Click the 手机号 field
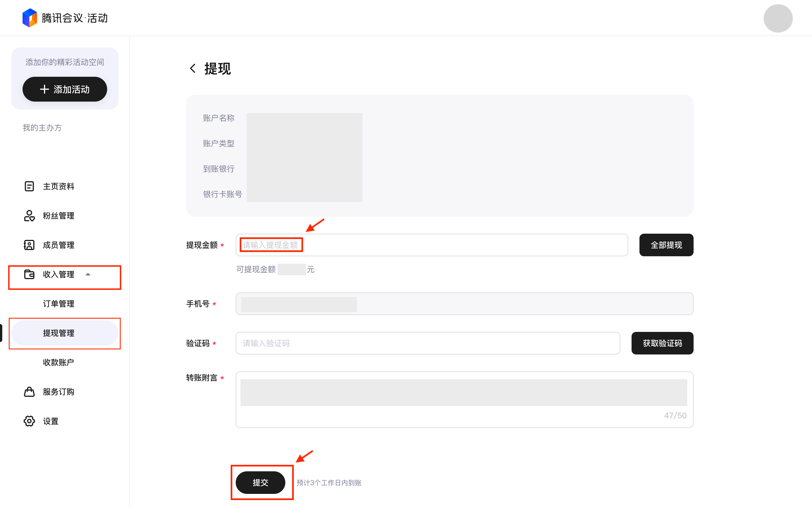 pyautogui.click(x=464, y=304)
